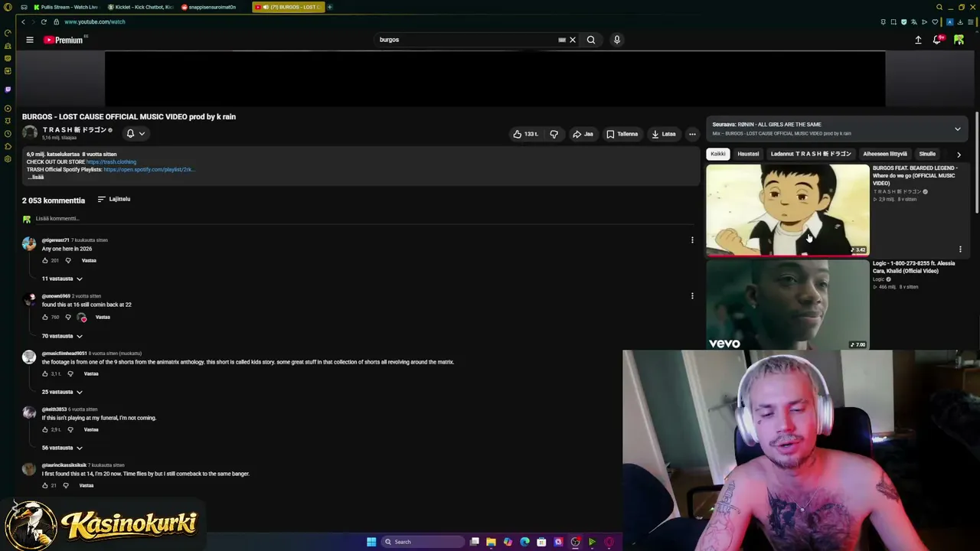Expand the 70 vastausta replies
The width and height of the screenshot is (980, 551).
[62, 336]
